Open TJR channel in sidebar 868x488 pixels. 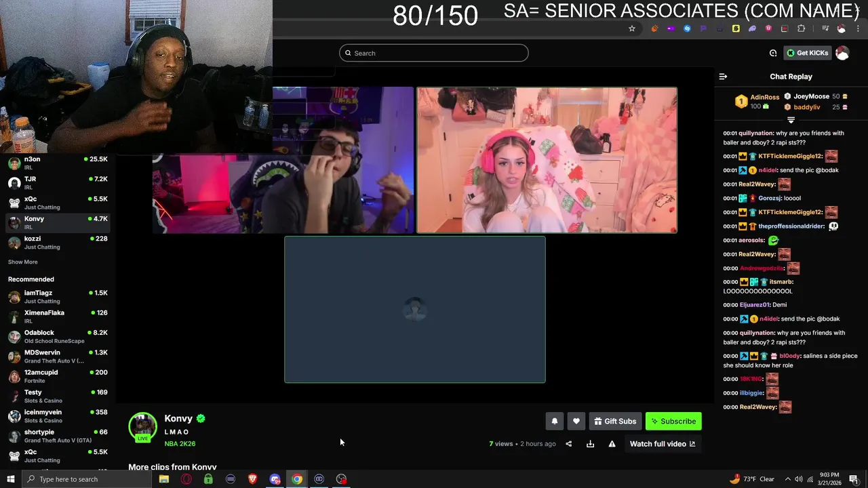[58, 183]
